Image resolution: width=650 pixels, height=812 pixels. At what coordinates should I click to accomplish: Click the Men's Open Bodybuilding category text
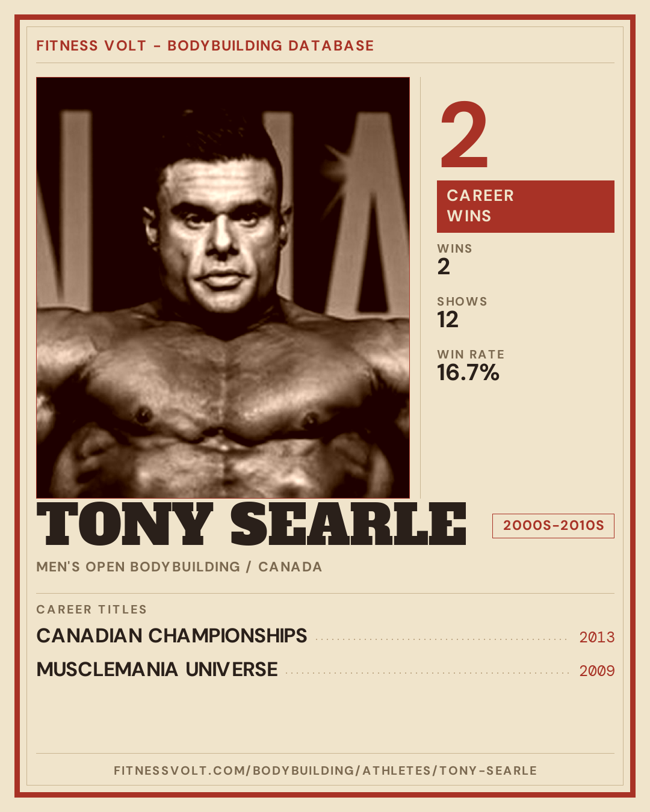coord(138,567)
